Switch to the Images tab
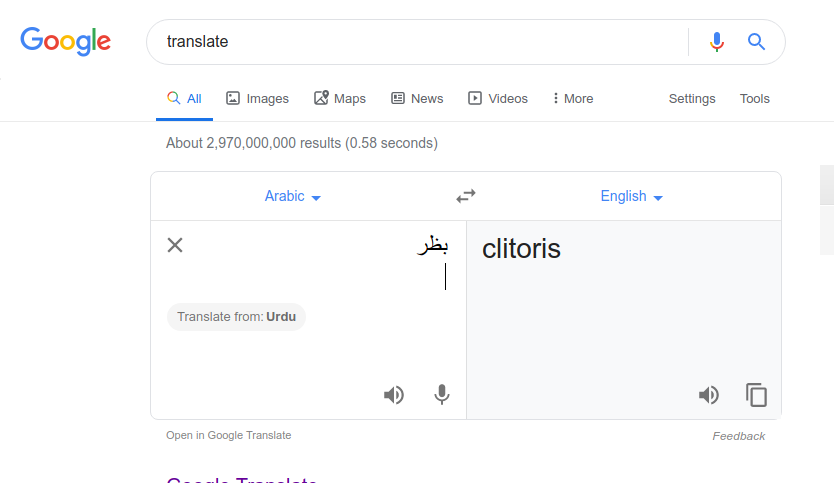 pyautogui.click(x=257, y=98)
